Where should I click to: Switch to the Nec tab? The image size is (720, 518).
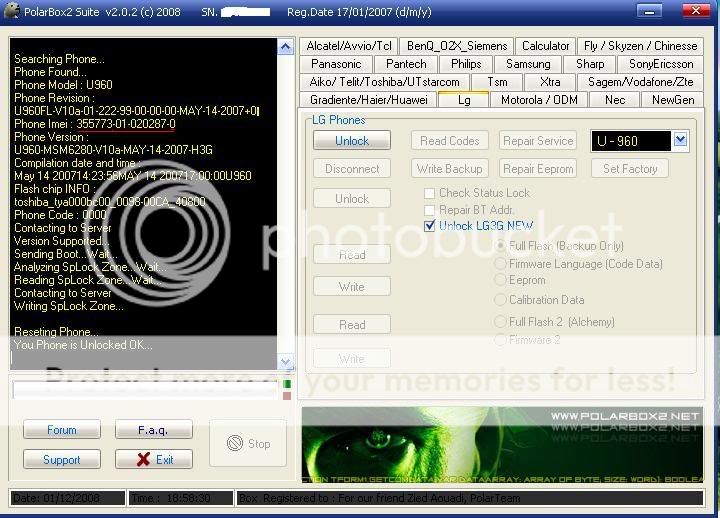614,100
